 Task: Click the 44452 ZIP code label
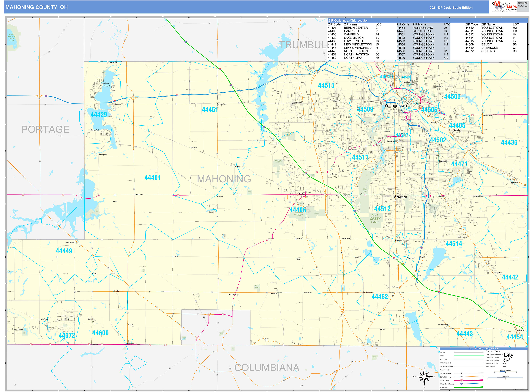tap(380, 297)
